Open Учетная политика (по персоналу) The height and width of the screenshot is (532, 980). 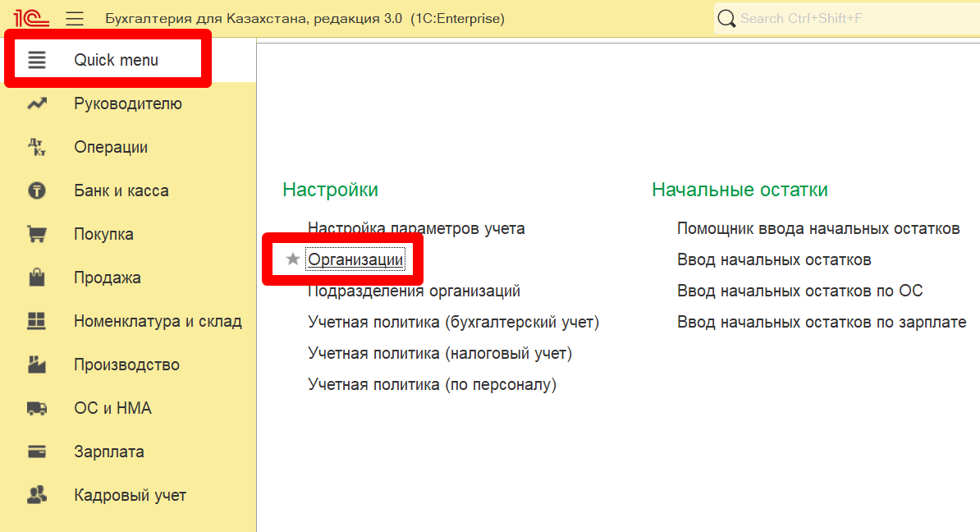point(432,384)
